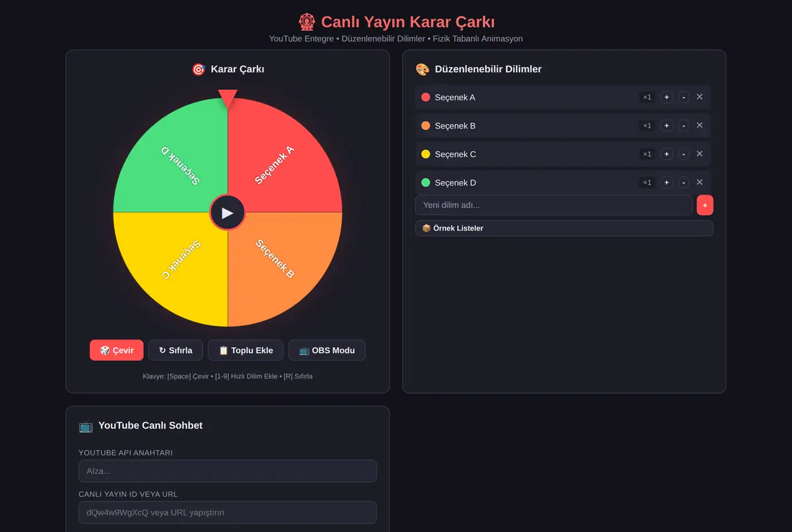Focus the YouTube API Anahtarı field

228,471
